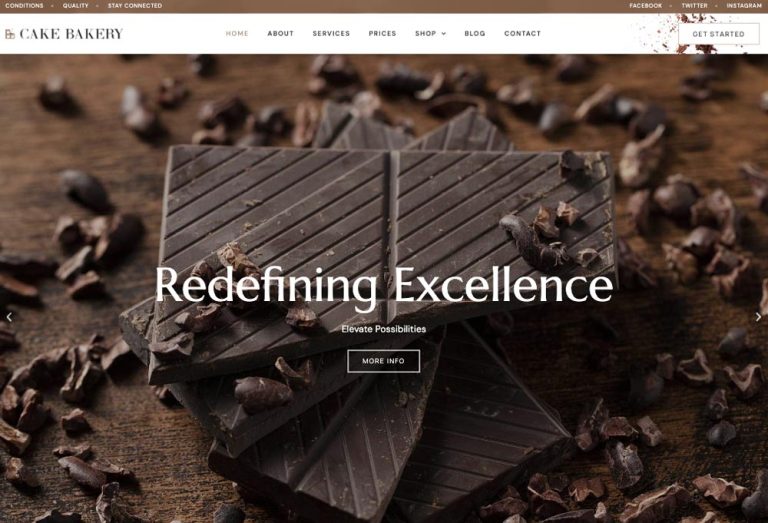Visit the Facebook link
The height and width of the screenshot is (523, 768).
[646, 6]
